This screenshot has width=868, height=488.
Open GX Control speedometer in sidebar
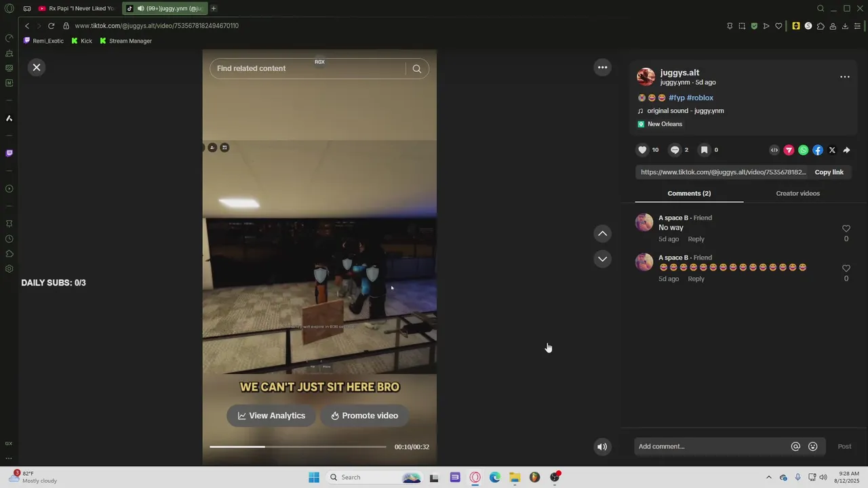(x=9, y=38)
